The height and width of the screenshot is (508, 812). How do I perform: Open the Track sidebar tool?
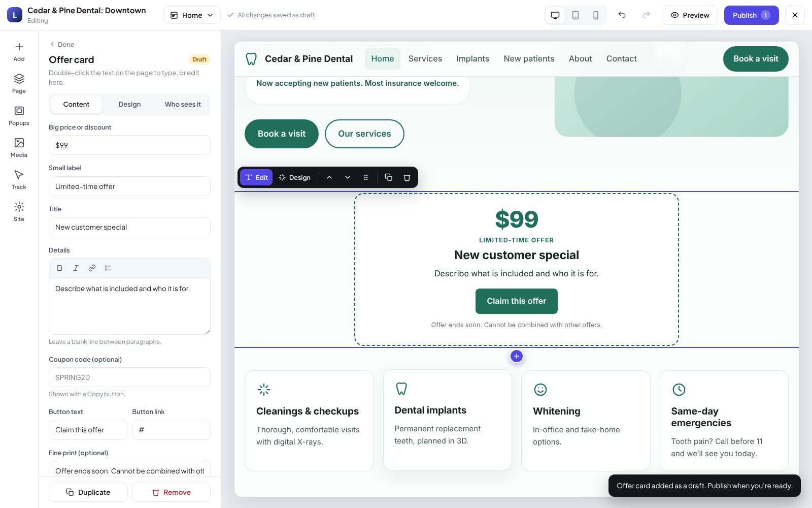[19, 180]
